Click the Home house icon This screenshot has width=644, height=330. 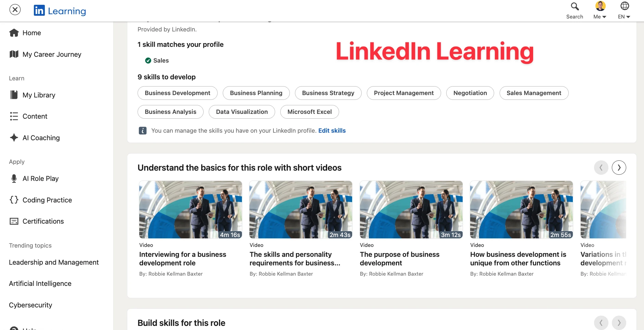14,33
